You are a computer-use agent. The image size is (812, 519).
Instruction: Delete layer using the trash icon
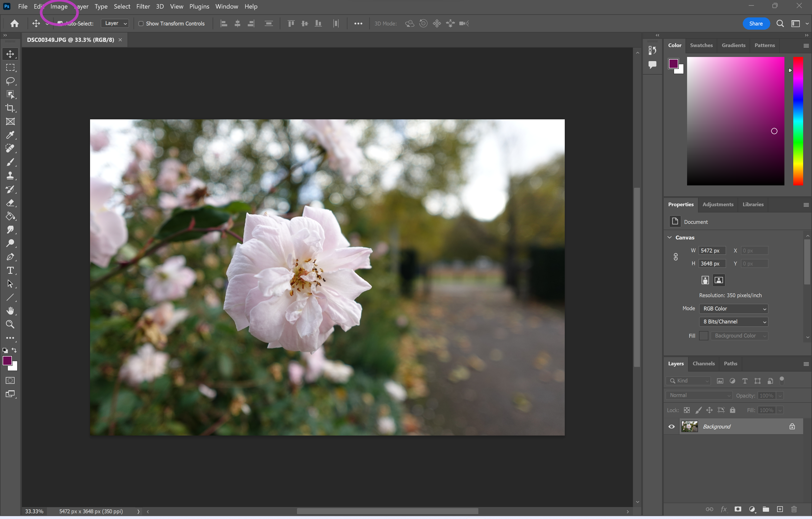click(x=794, y=509)
